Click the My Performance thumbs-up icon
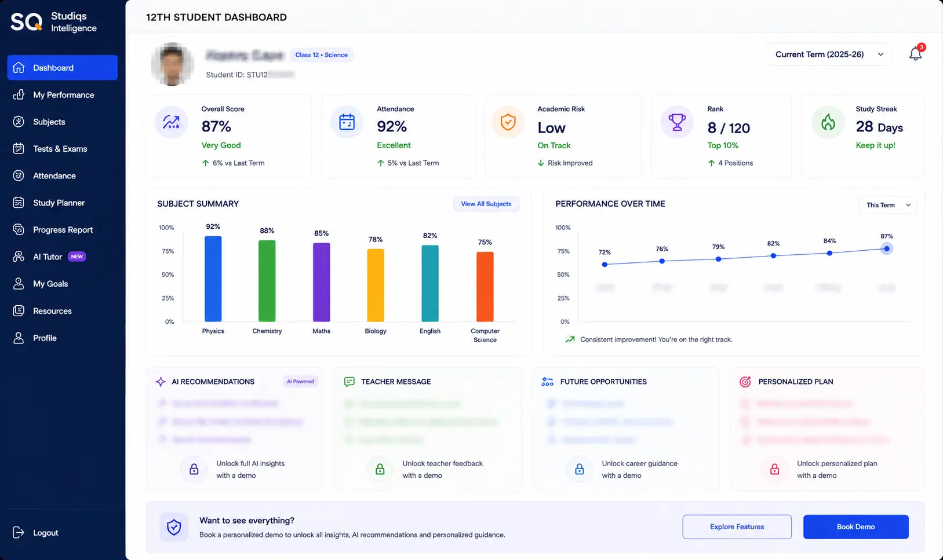 pos(19,95)
